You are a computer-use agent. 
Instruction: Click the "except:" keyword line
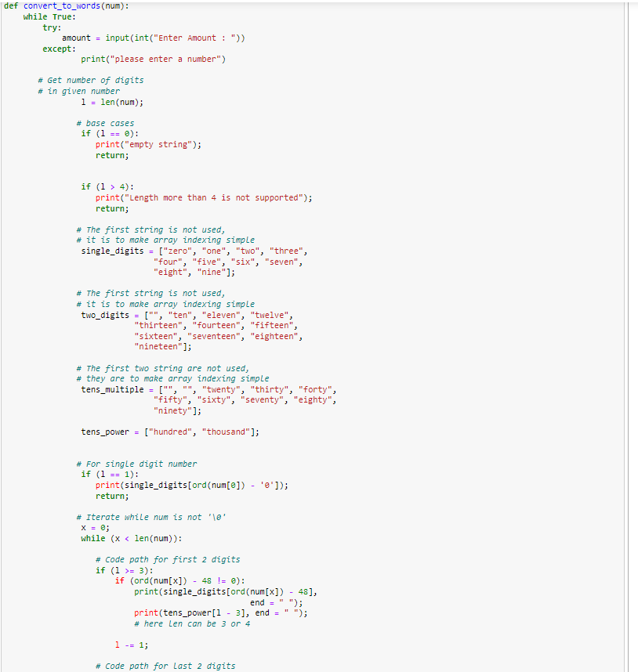pyautogui.click(x=59, y=49)
